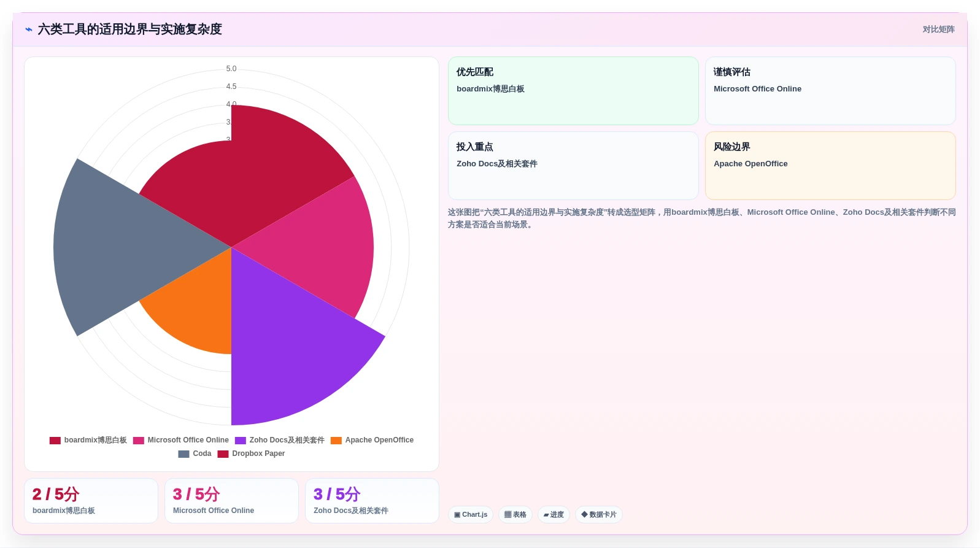Image resolution: width=980 pixels, height=548 pixels.
Task: Click the lightning icon beside the title
Action: [29, 29]
